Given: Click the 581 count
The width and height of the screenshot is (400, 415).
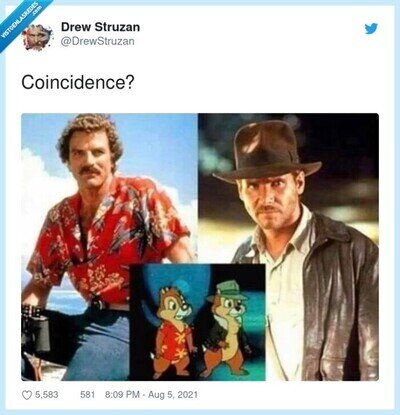Looking at the screenshot, I should pyautogui.click(x=87, y=395).
